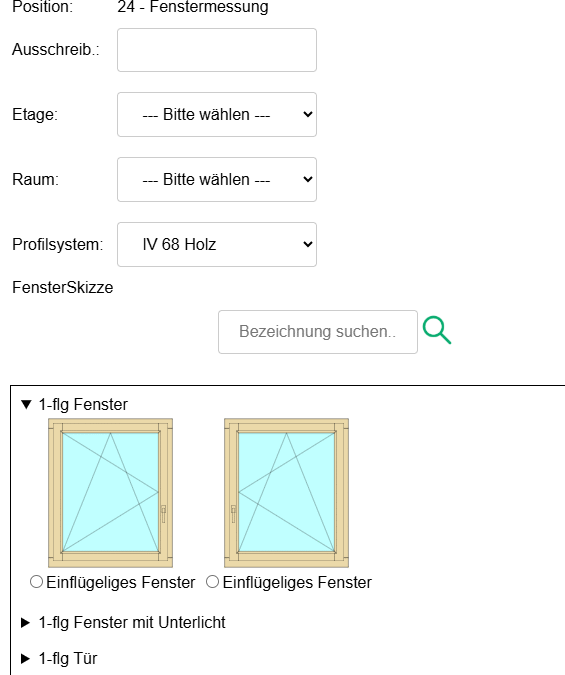The height and width of the screenshot is (675, 565).
Task: Click into the Bezeichnung suchen search box
Action: click(x=318, y=332)
